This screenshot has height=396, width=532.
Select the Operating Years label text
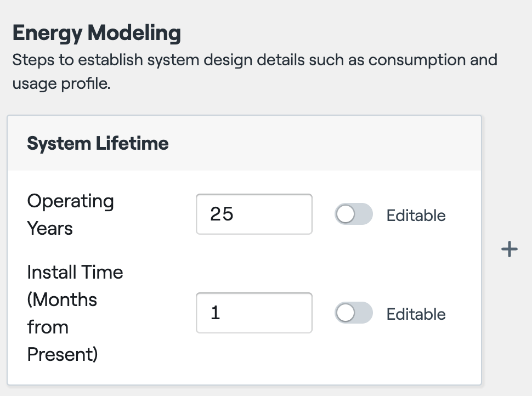pos(70,214)
